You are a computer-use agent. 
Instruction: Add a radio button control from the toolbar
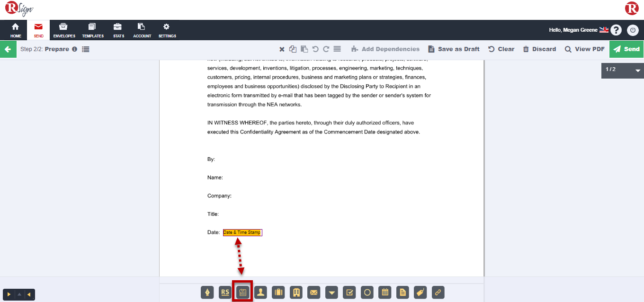pos(367,293)
